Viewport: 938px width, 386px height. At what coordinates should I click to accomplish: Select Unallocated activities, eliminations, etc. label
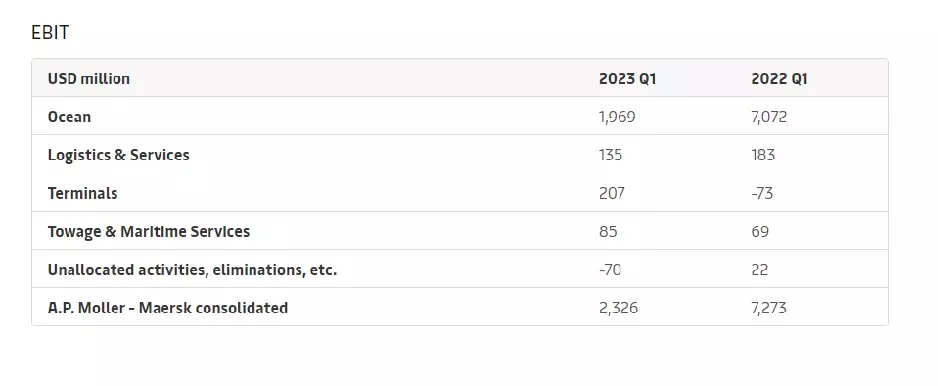point(193,270)
